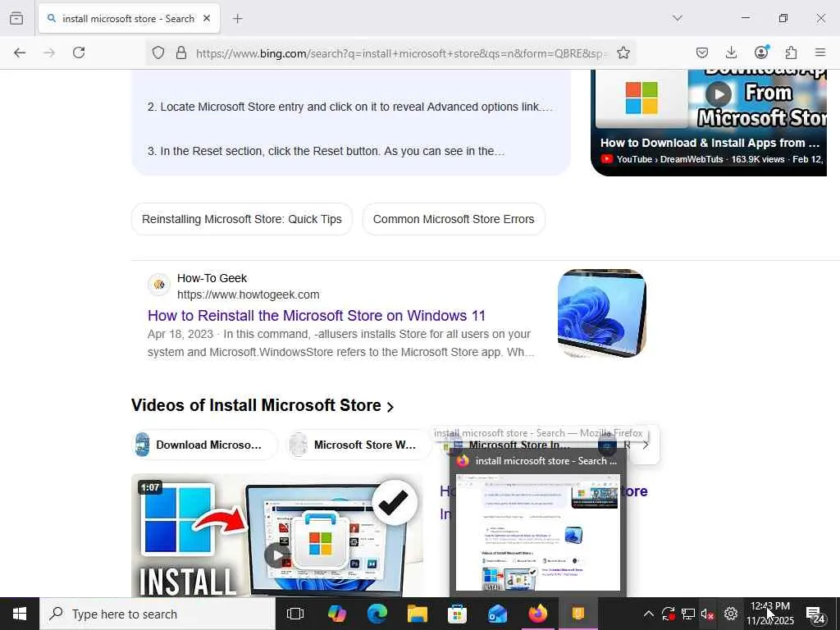
Task: Show hidden system tray icons
Action: pyautogui.click(x=648, y=614)
